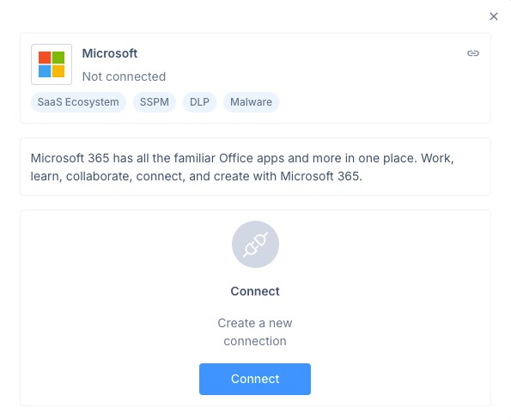Click the word 'connection' under Create a new
Viewport: 511px width, 420px height.
click(x=255, y=341)
